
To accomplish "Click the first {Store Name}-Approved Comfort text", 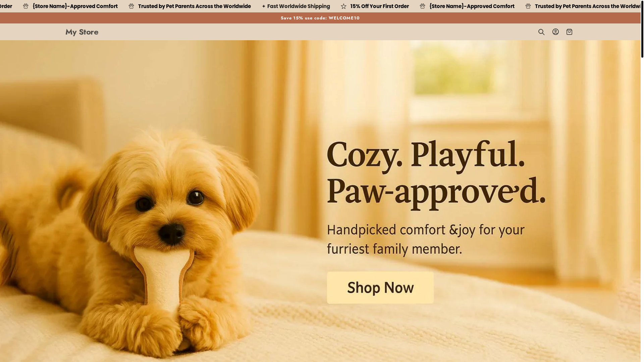I will (x=75, y=6).
